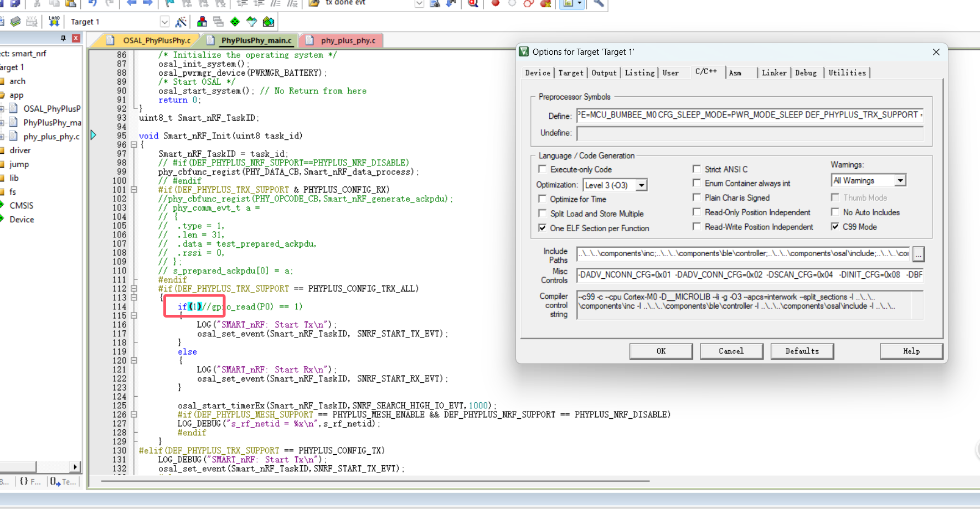
Task: Click the Paste clipboard icon
Action: point(70,3)
